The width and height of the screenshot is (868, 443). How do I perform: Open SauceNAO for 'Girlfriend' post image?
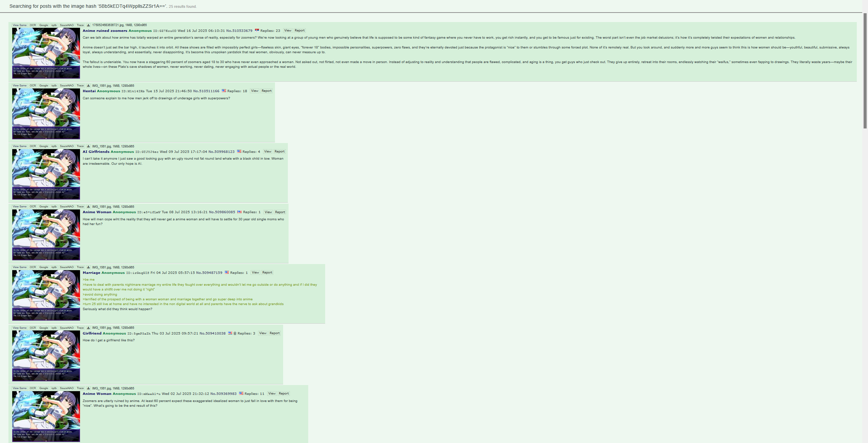click(67, 328)
